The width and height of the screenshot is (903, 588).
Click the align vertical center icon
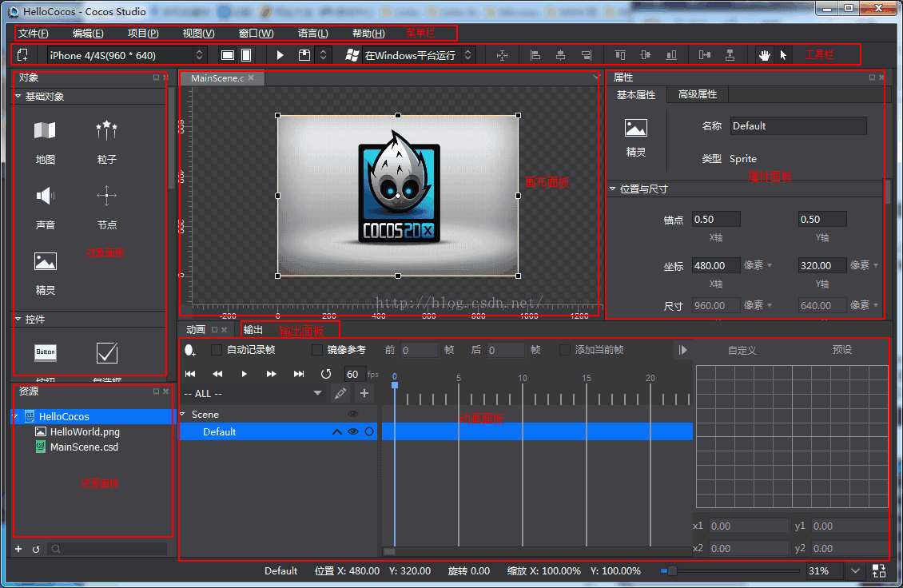pyautogui.click(x=646, y=54)
